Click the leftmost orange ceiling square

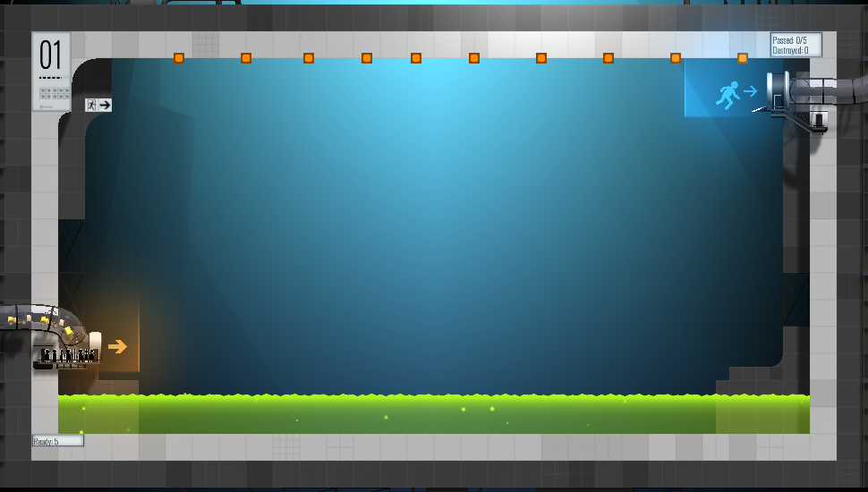179,58
